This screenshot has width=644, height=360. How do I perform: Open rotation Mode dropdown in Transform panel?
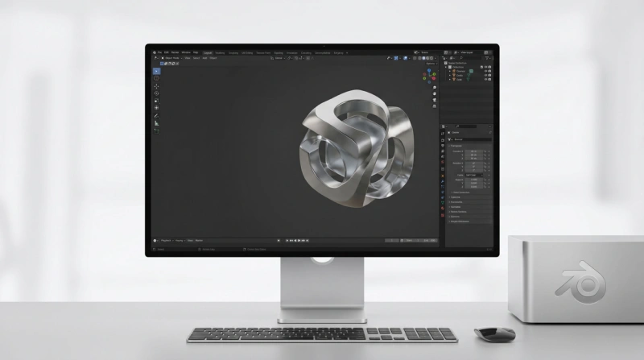coord(474,175)
